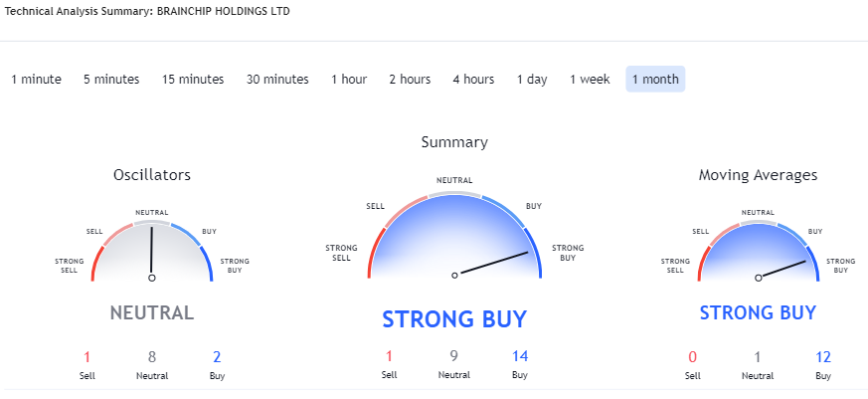Screen dimensions: 868x399
Task: Switch to the 1 day timeframe
Action: (x=532, y=80)
